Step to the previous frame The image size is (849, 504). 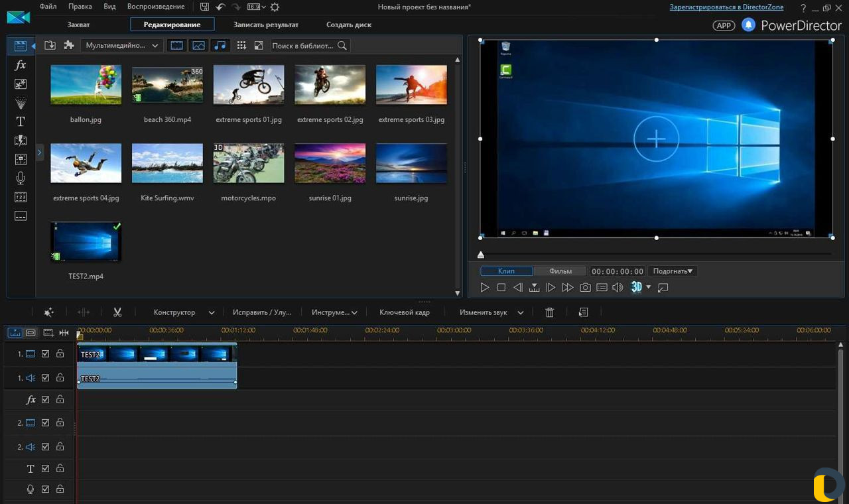(518, 287)
